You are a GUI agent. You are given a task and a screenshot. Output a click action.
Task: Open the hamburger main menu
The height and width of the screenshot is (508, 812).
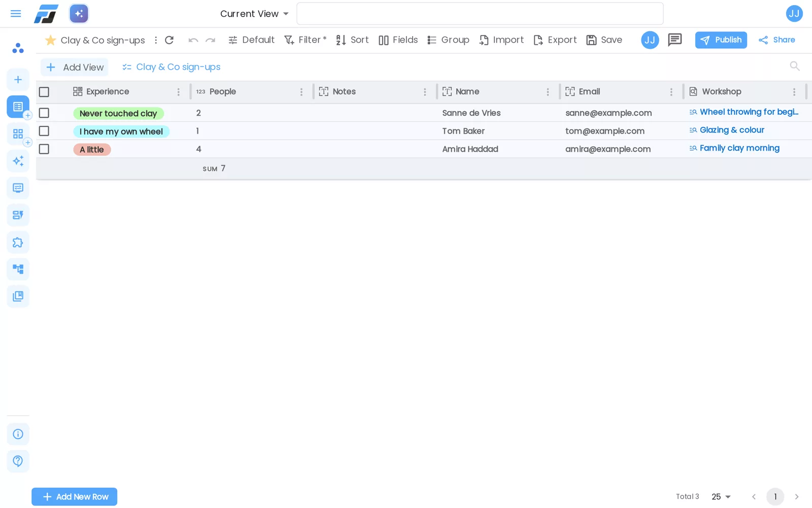(16, 14)
